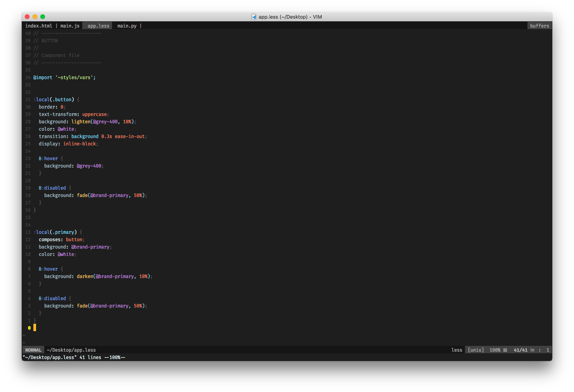574x392 pixels.
Task: Click the border: 0 declaration
Action: (52, 107)
